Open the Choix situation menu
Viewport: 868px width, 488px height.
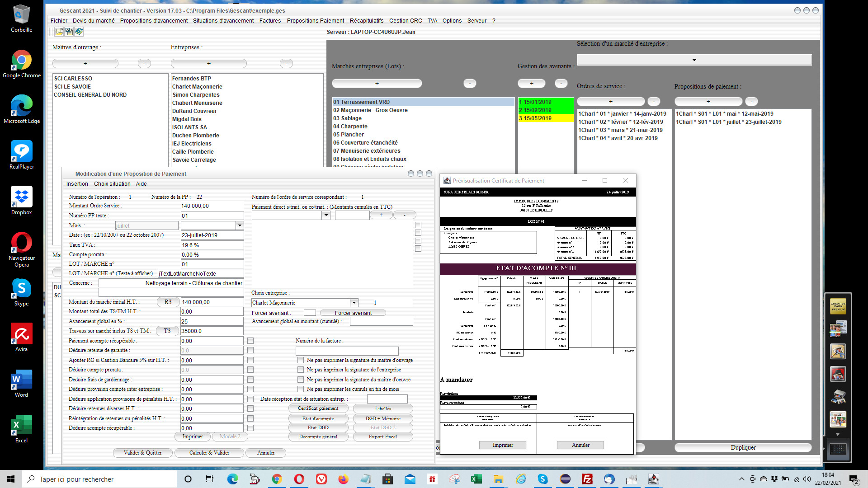click(x=112, y=184)
